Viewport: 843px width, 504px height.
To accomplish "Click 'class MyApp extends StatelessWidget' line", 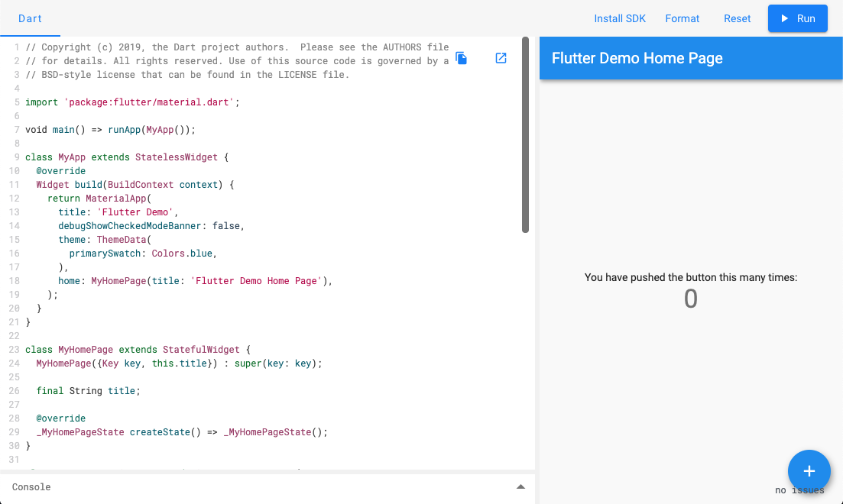I will click(127, 157).
